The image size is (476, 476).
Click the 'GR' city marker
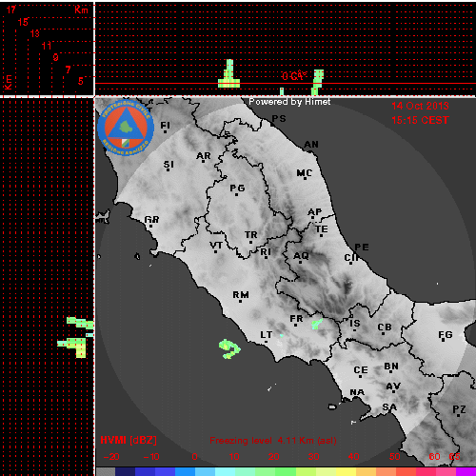click(151, 221)
